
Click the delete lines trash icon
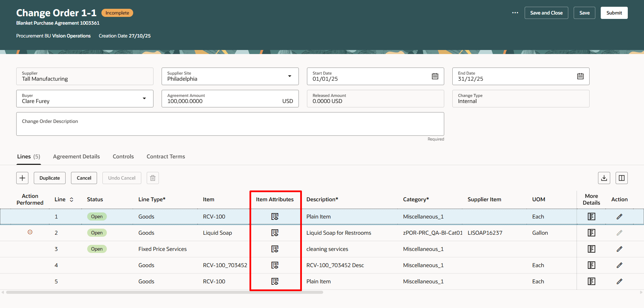152,178
